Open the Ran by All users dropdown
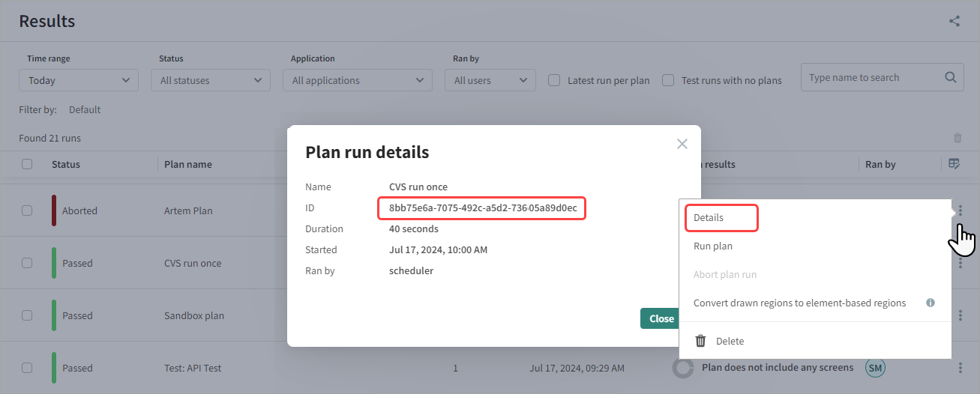 click(490, 80)
